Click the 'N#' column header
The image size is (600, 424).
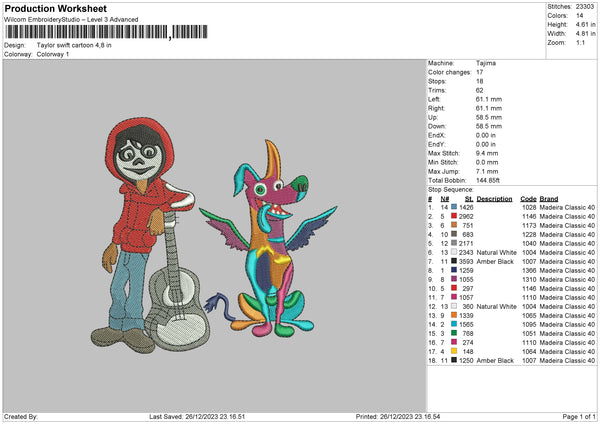click(445, 199)
